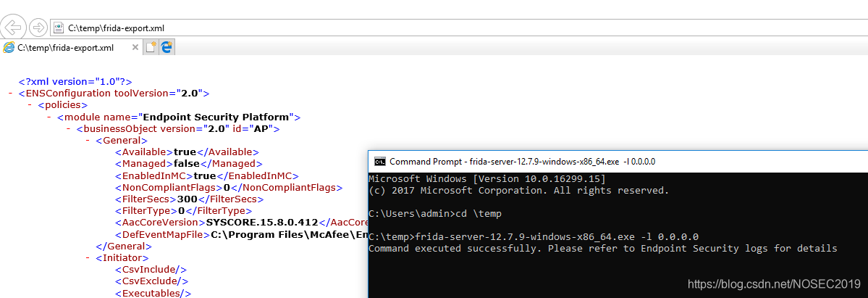Image resolution: width=868 pixels, height=298 pixels.
Task: Click the Internet Explorer icon on the tab
Action: point(9,48)
